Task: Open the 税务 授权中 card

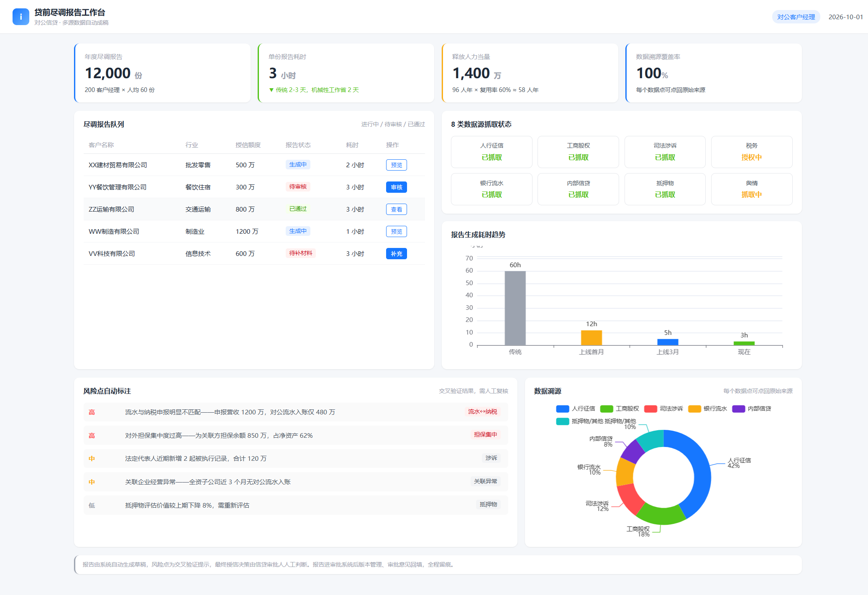Action: (752, 152)
